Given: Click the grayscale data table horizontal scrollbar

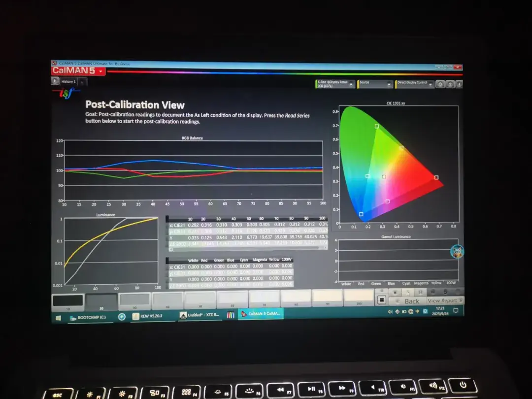Looking at the screenshot, I should coord(247,248).
